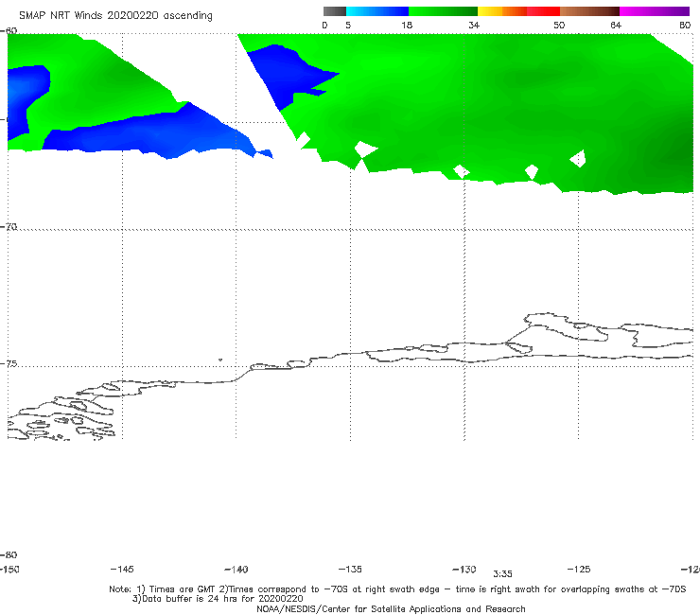Click the '-75' latitude axis label
The height and width of the screenshot is (615, 700).
(9, 363)
